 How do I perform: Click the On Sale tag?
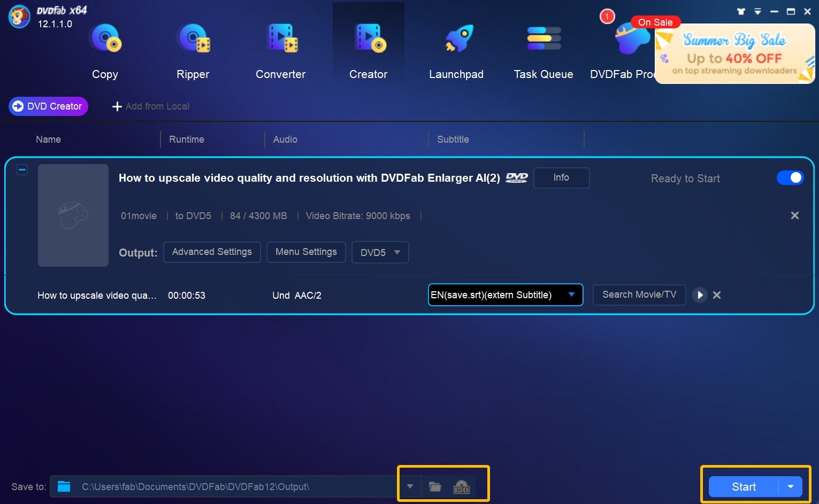[x=655, y=22]
